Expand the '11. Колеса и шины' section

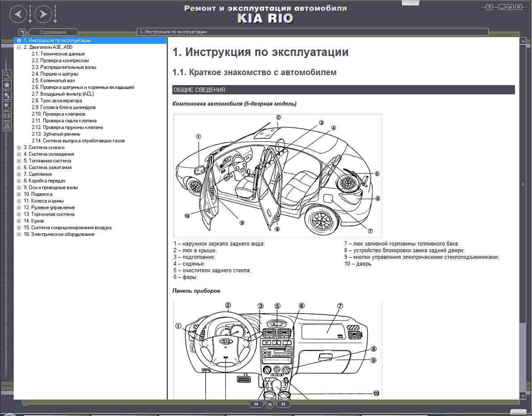point(19,201)
